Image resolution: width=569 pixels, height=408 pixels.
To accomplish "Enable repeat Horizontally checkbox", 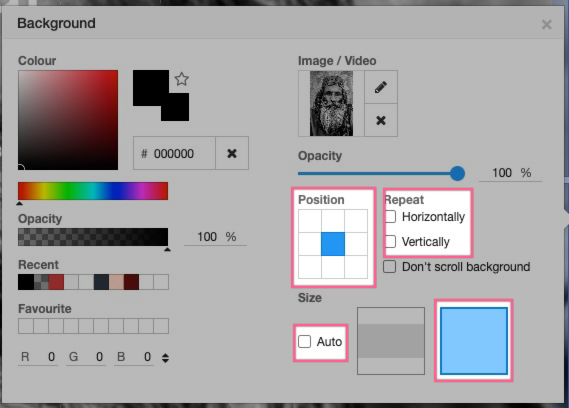I will 390,217.
